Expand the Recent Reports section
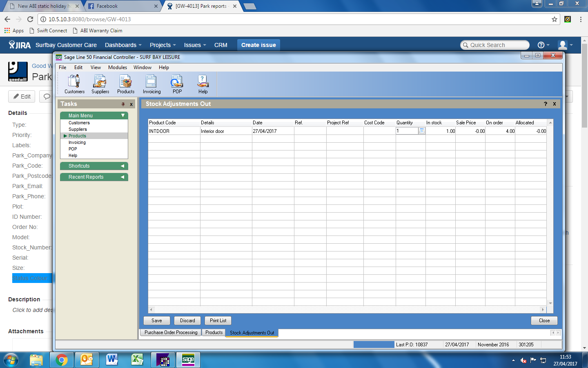The width and height of the screenshot is (588, 368). tap(122, 177)
